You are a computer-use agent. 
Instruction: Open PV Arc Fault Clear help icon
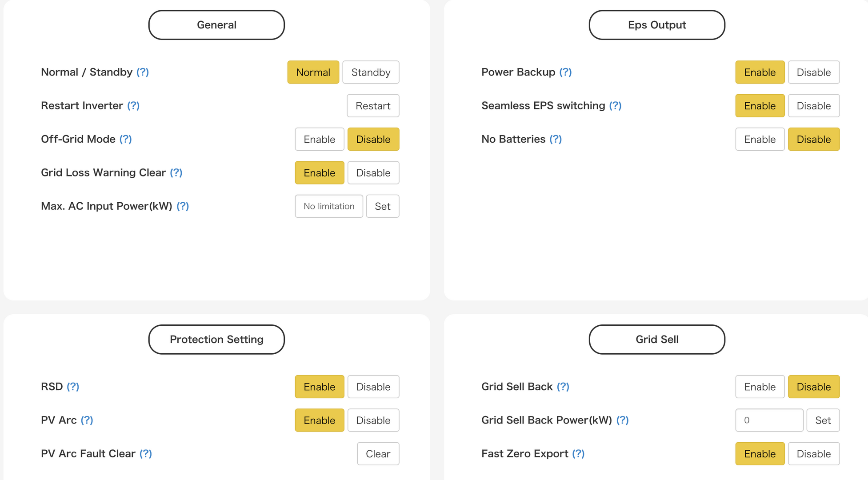click(146, 454)
